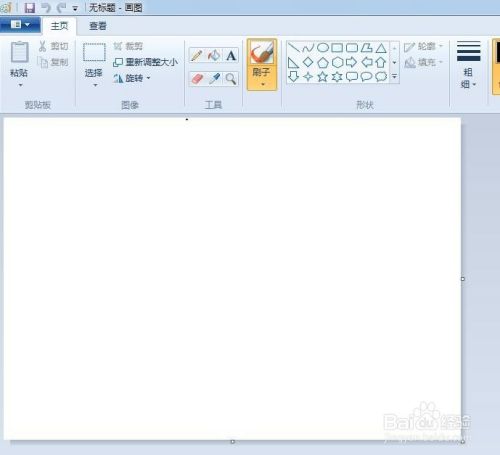
Task: Select the up arrow shape
Action: coord(381,62)
